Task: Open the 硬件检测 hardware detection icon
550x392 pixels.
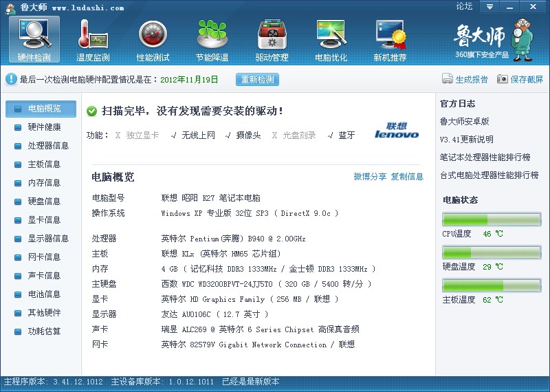Action: click(34, 39)
